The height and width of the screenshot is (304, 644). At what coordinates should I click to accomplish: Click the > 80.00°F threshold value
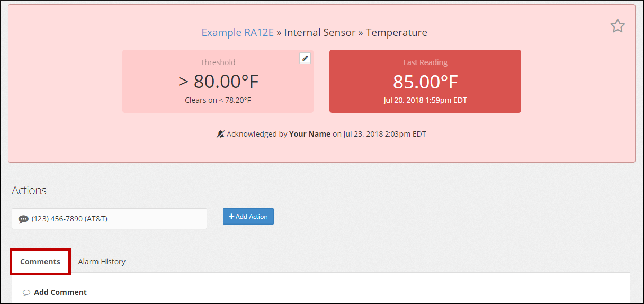coord(218,82)
